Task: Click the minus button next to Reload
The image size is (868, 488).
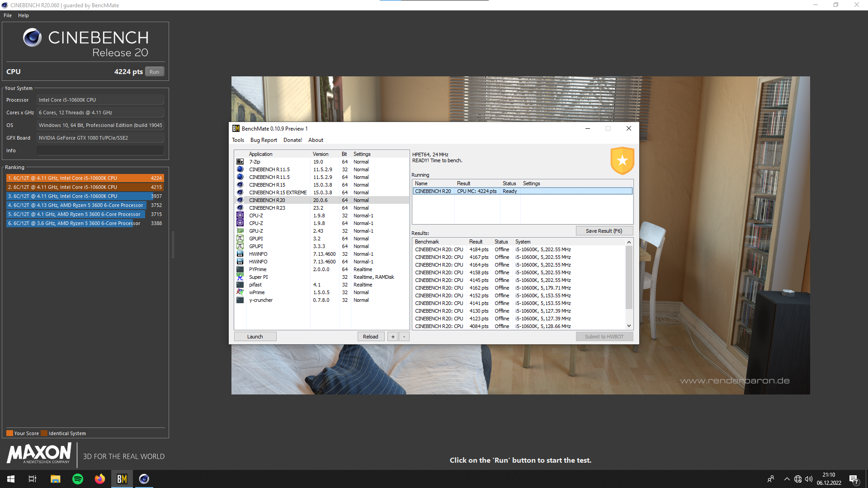Action: click(404, 337)
